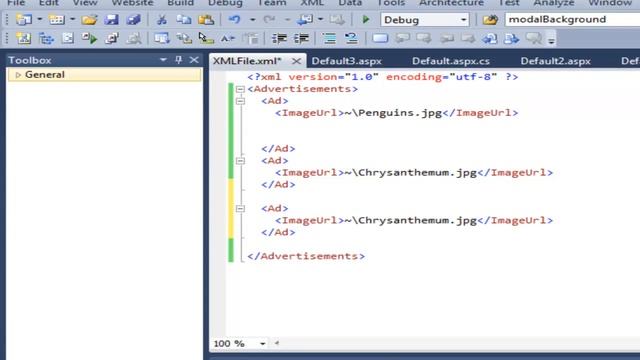
Task: Open the 100 % zoom dropdown
Action: tap(262, 344)
